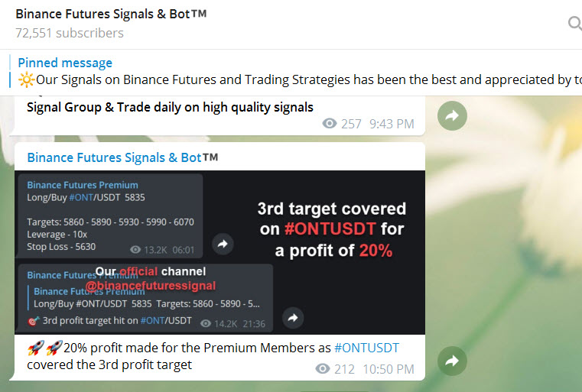Click the #ONT hashtag in Long/Buy signal

pos(82,198)
